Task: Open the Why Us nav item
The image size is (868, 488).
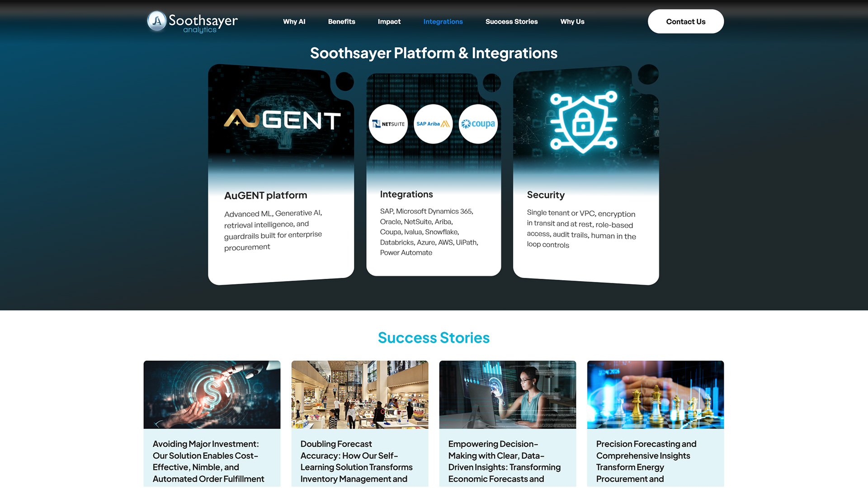Action: (x=572, y=22)
